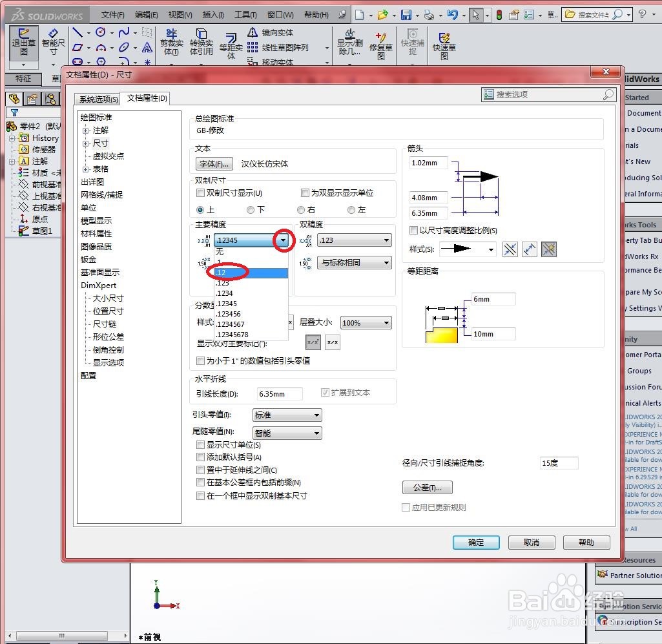Viewport: 662px width, 644px height.
Task: Click the 15度 snap angle field
Action: [x=559, y=463]
